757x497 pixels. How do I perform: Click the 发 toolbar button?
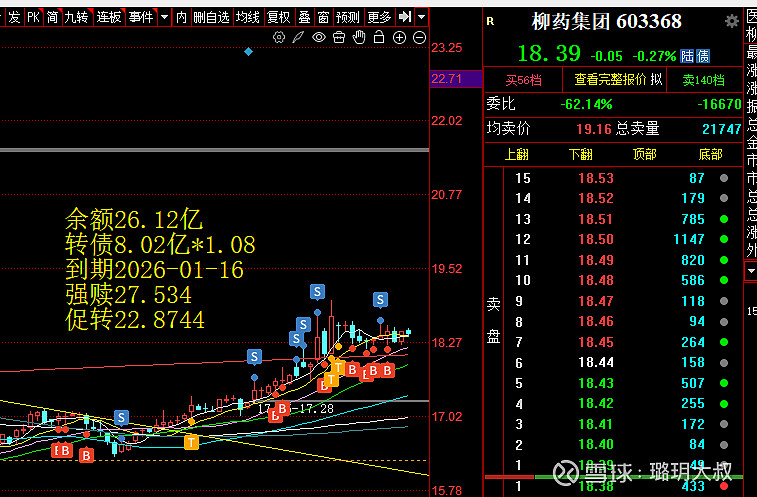click(14, 17)
